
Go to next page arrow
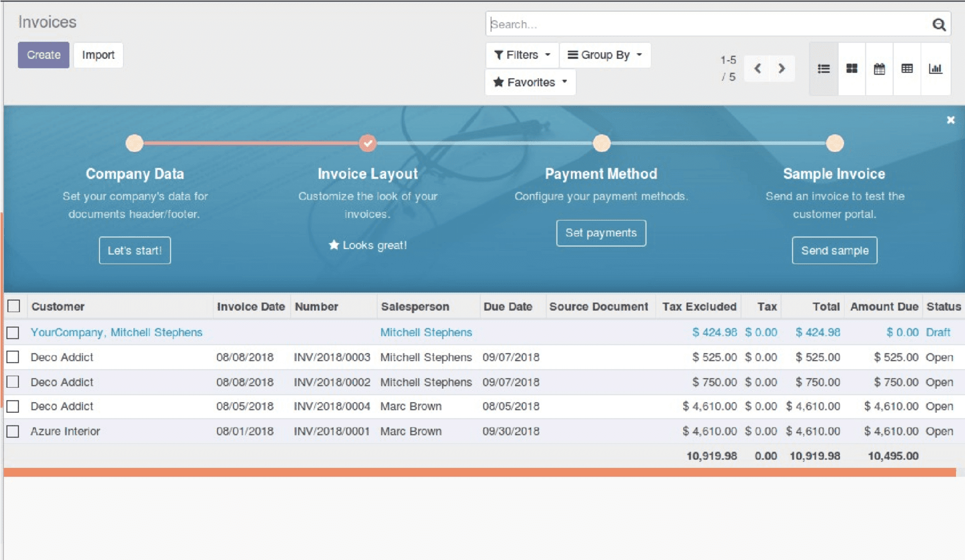coord(781,69)
